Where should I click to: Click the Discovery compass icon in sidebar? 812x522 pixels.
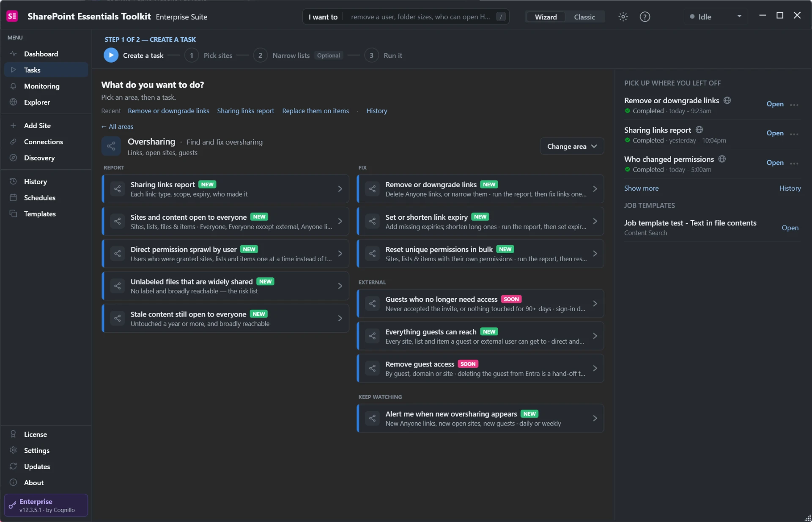(13, 158)
